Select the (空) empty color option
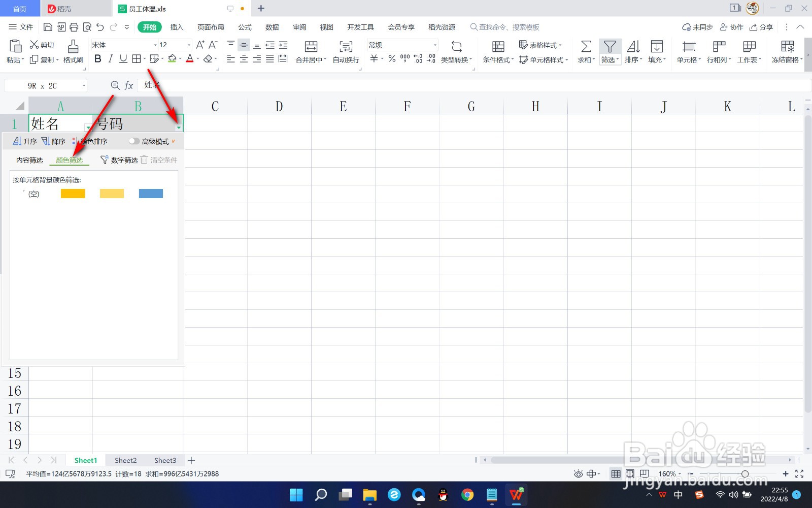The height and width of the screenshot is (508, 812). pyautogui.click(x=33, y=194)
